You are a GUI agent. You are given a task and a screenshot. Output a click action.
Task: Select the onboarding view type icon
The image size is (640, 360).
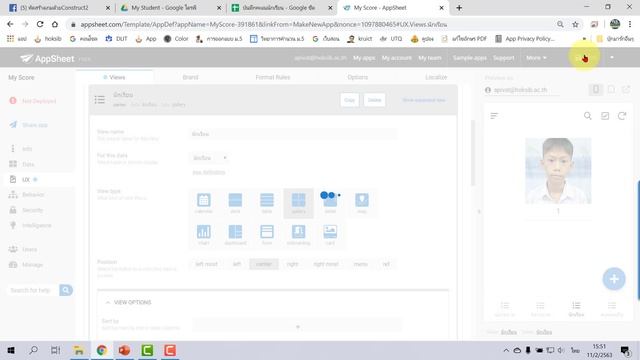(298, 231)
